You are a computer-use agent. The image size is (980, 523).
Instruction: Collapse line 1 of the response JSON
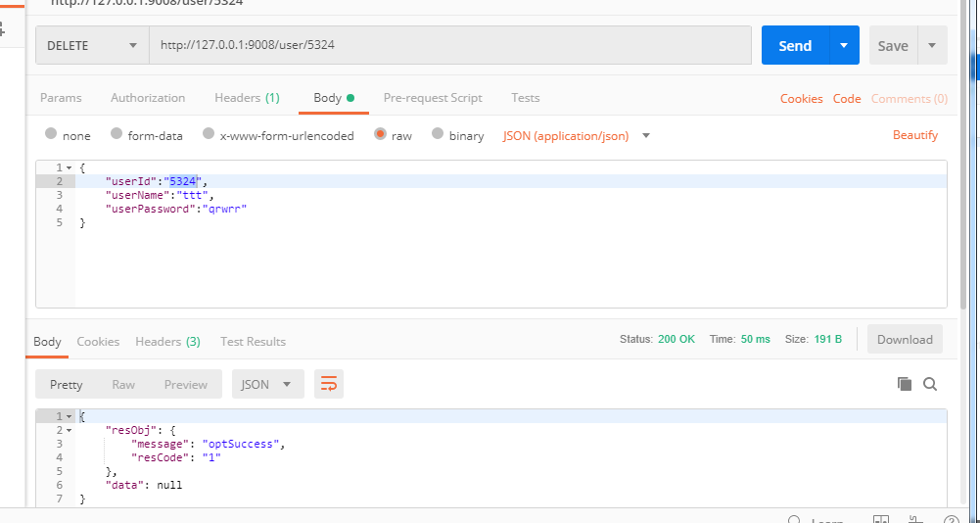tap(69, 416)
